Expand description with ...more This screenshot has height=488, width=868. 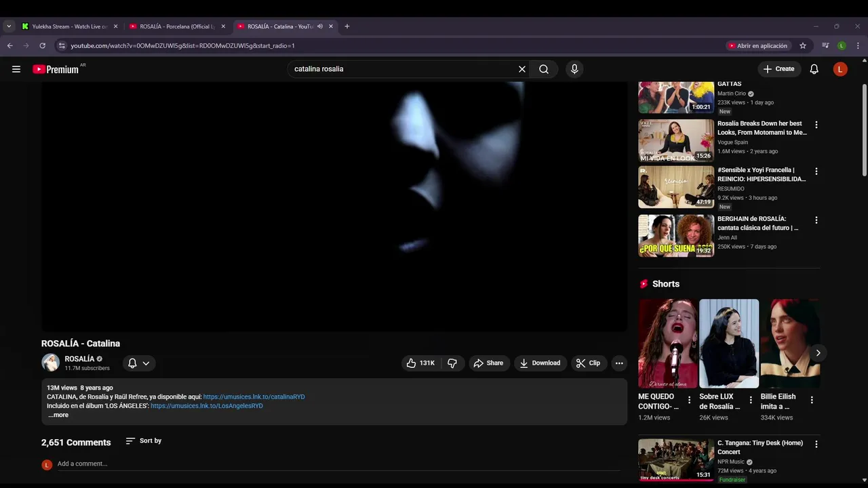pos(58,415)
